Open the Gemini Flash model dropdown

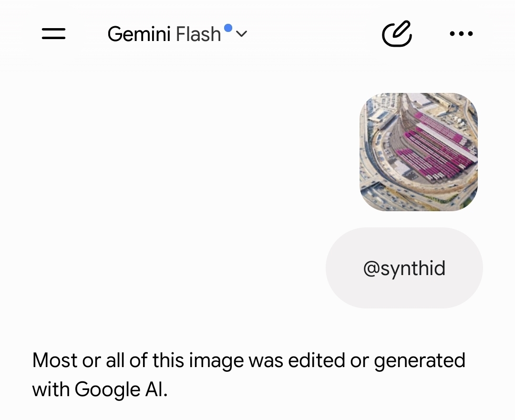click(177, 33)
